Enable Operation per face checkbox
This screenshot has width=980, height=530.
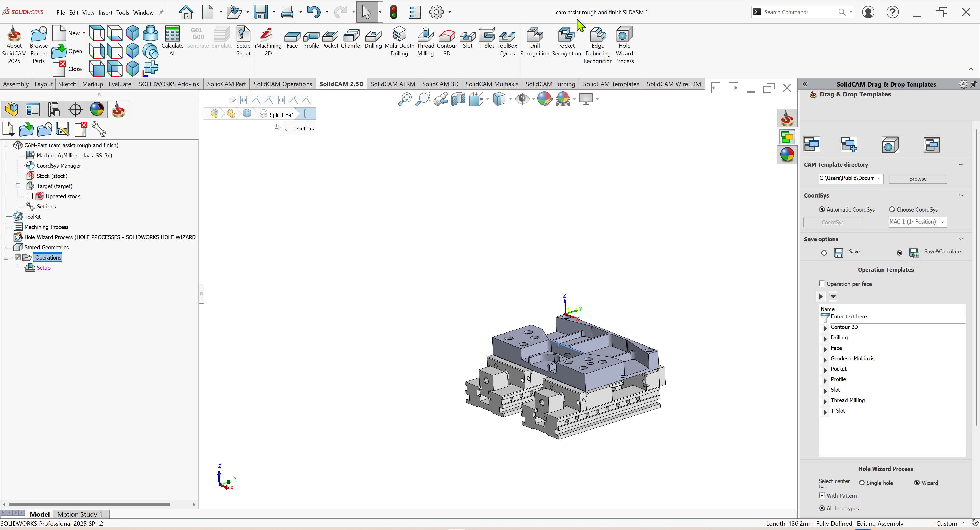[x=822, y=284]
